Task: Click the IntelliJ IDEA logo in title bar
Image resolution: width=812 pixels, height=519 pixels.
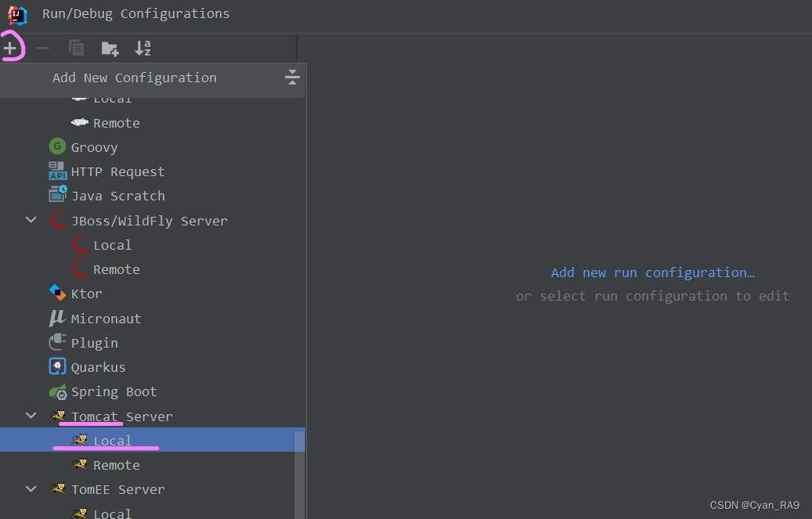Action: pyautogui.click(x=17, y=15)
